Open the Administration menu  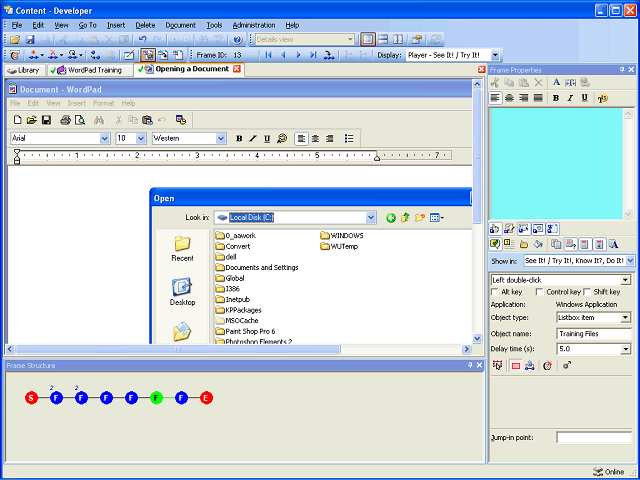[x=254, y=25]
